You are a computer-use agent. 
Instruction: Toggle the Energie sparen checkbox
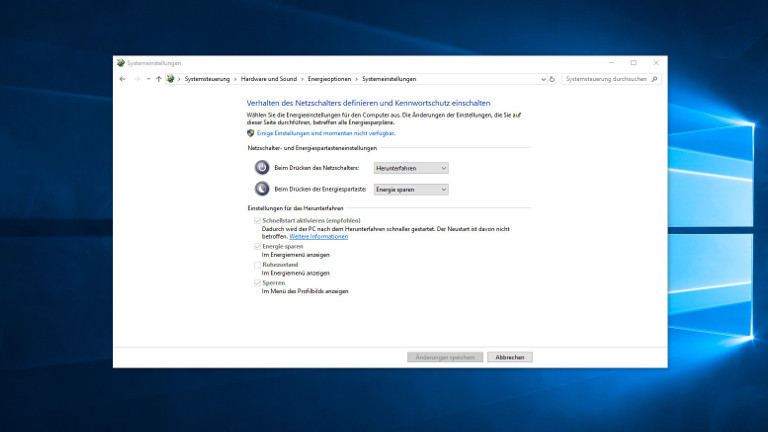[x=257, y=246]
